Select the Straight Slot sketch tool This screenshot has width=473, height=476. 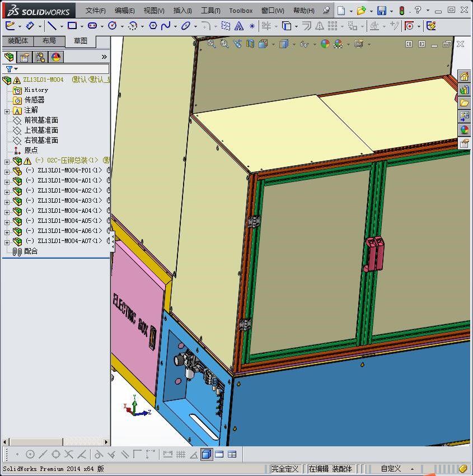pyautogui.click(x=92, y=26)
